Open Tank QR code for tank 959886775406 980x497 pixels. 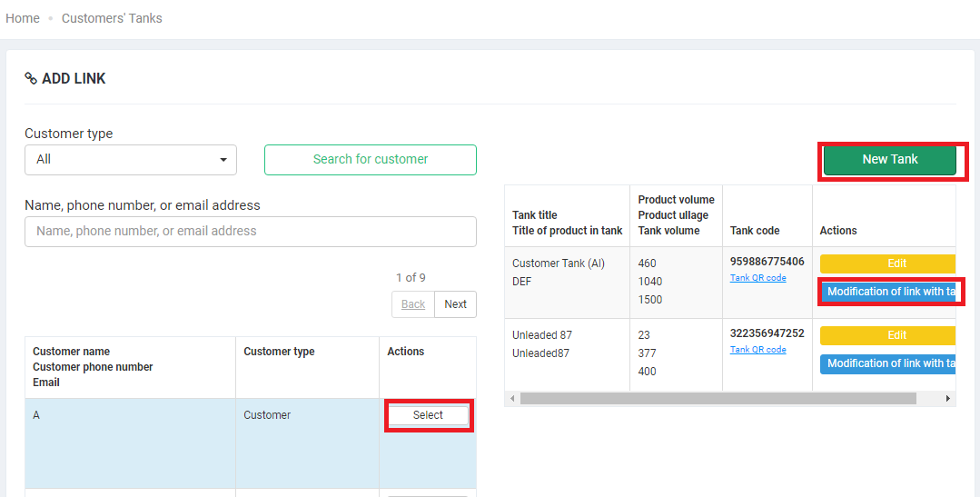pyautogui.click(x=757, y=278)
